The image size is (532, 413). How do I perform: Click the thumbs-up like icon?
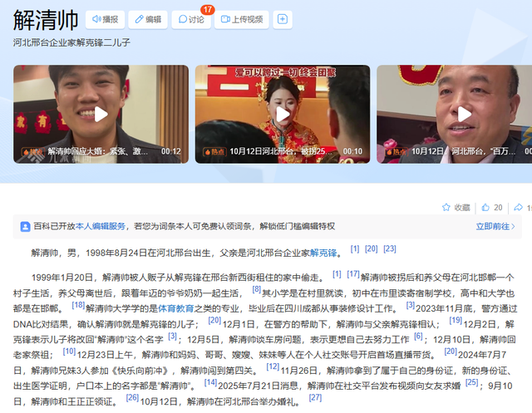coord(485,207)
